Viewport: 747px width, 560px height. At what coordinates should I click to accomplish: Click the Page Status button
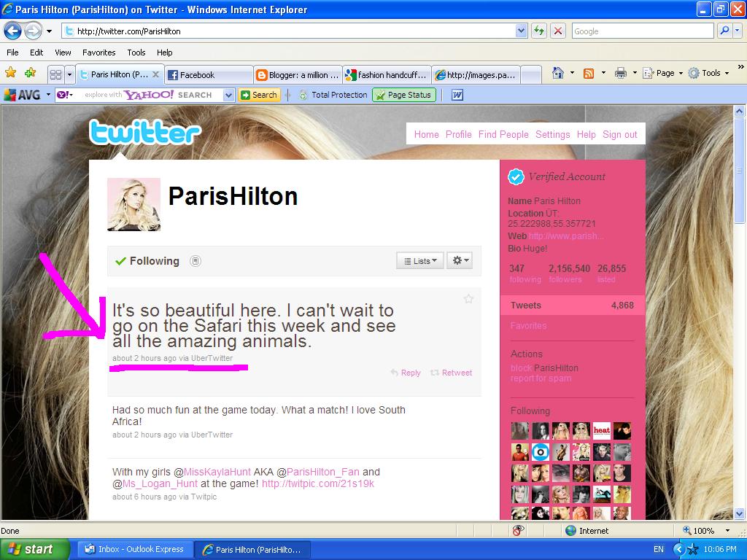point(404,95)
